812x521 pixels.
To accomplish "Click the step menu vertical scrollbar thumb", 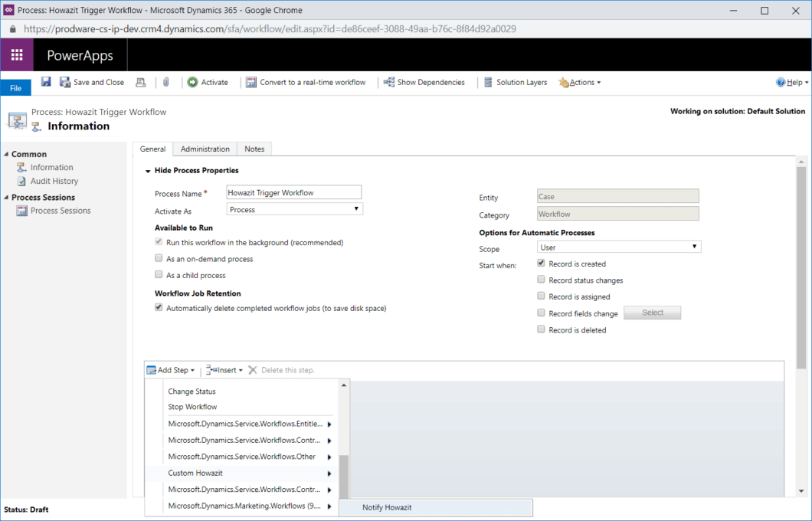I will [344, 477].
